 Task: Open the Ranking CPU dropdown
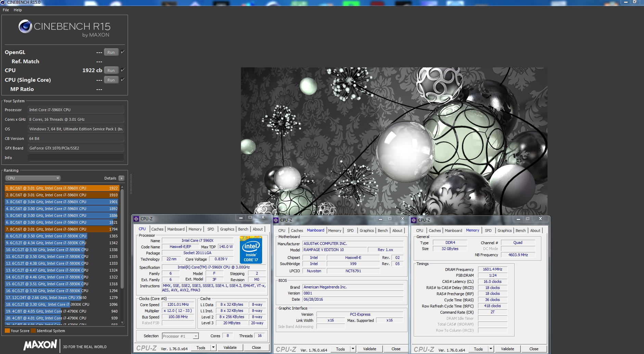point(33,178)
